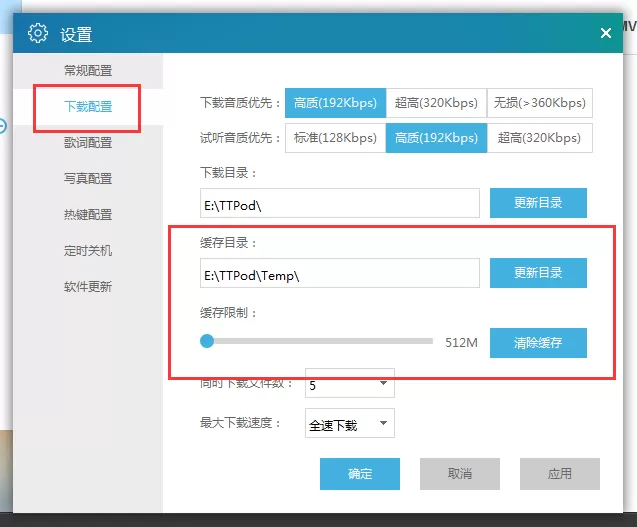
Task: Click the 清除缓存 button
Action: click(x=538, y=343)
